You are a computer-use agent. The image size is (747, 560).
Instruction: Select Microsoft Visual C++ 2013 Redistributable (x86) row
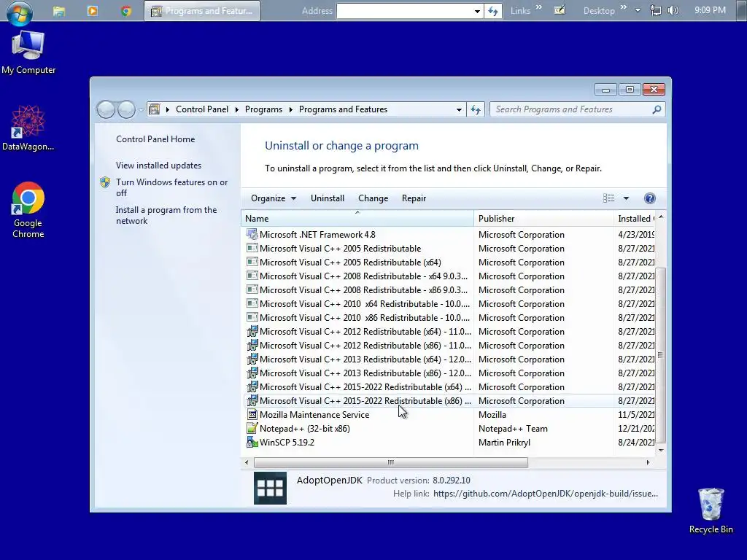tap(448, 373)
